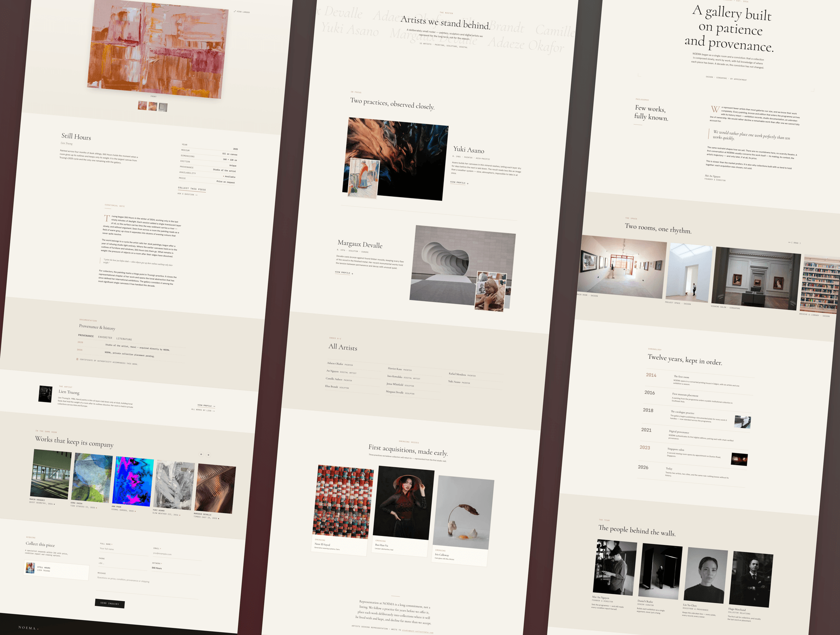Click the Email input field
Viewport: 840px width, 635px height.
coord(177,555)
